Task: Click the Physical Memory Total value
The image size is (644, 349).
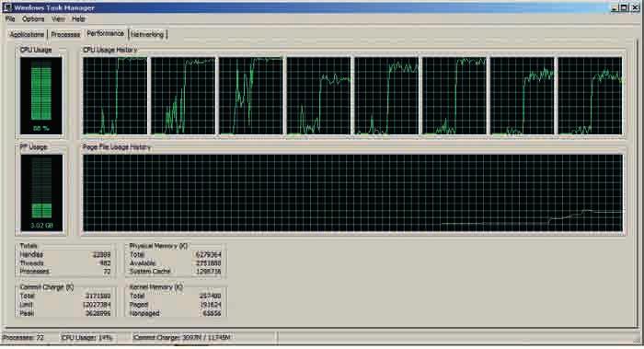Action: pyautogui.click(x=208, y=255)
